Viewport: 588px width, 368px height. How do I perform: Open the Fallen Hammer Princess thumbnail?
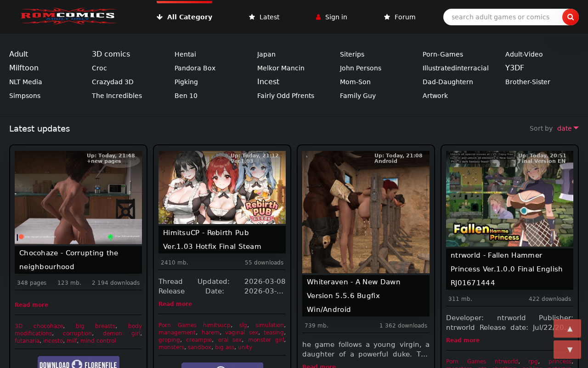point(509,199)
